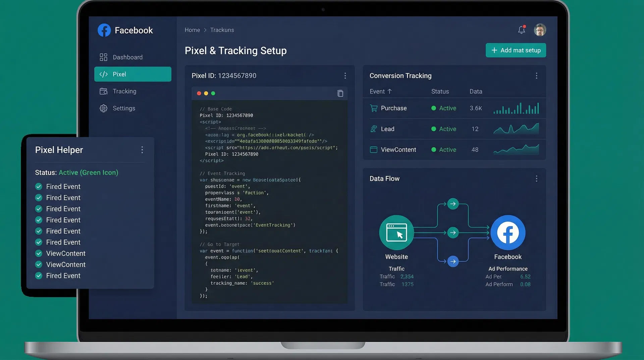
Task: Click the Website node in Data Flow diagram
Action: [396, 232]
